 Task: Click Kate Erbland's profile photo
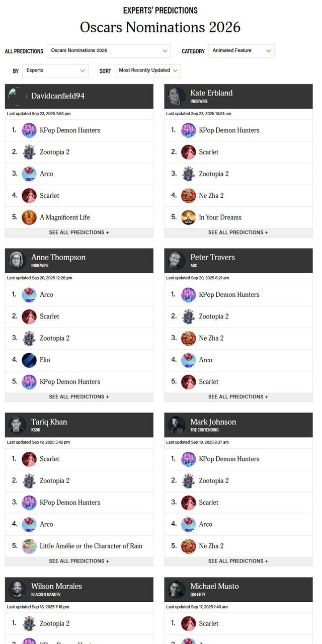pyautogui.click(x=177, y=96)
